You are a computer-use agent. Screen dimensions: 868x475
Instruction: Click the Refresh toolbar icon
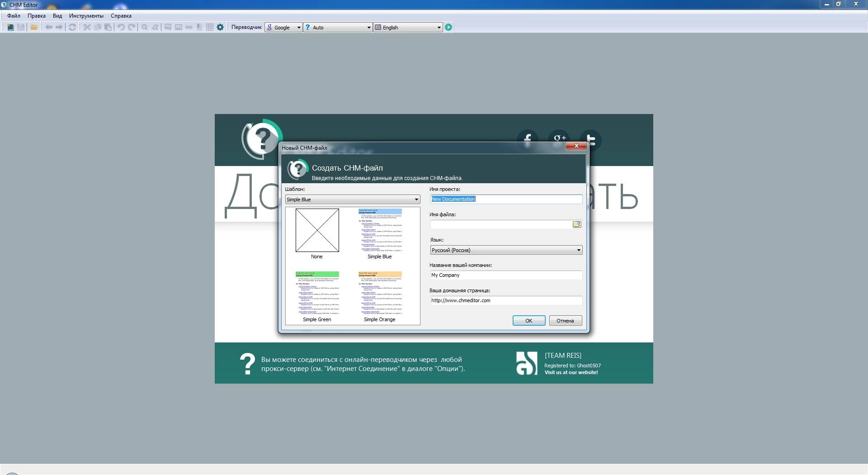point(72,27)
